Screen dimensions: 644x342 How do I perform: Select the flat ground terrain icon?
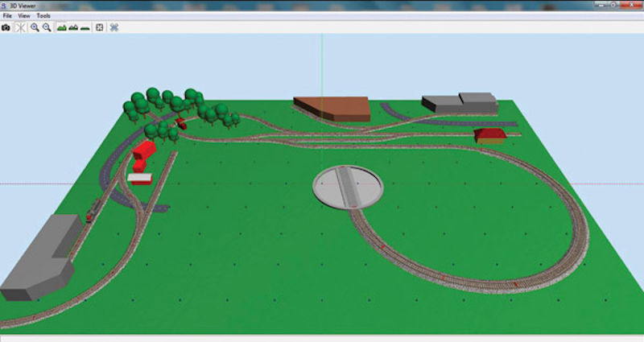click(x=85, y=27)
